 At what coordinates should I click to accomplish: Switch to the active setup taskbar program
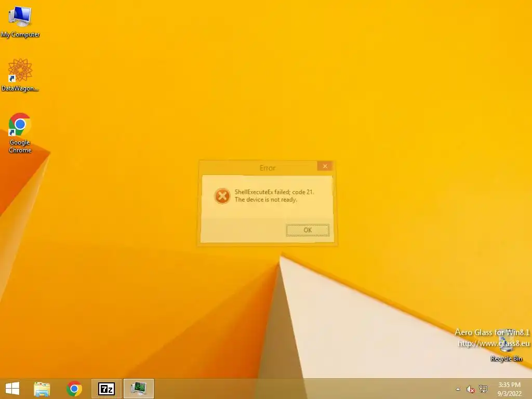click(138, 389)
